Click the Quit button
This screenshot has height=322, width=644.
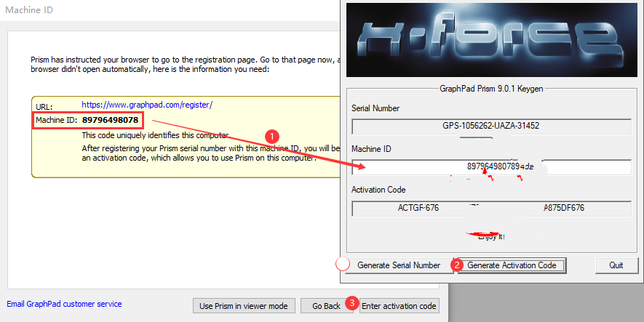coord(616,265)
